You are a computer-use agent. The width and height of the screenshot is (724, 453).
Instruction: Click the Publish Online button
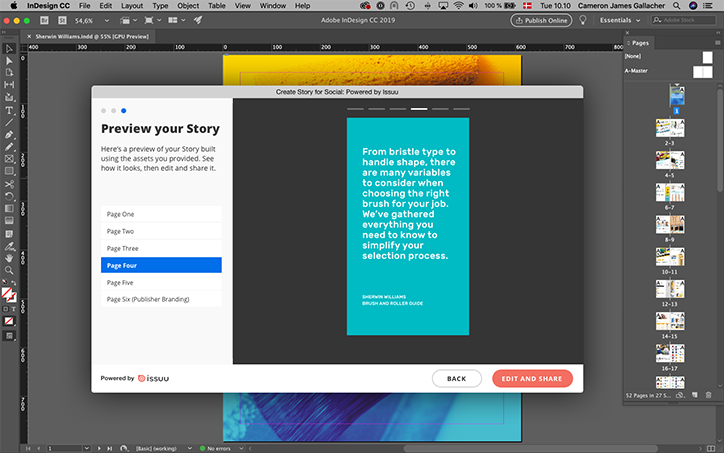[x=541, y=20]
